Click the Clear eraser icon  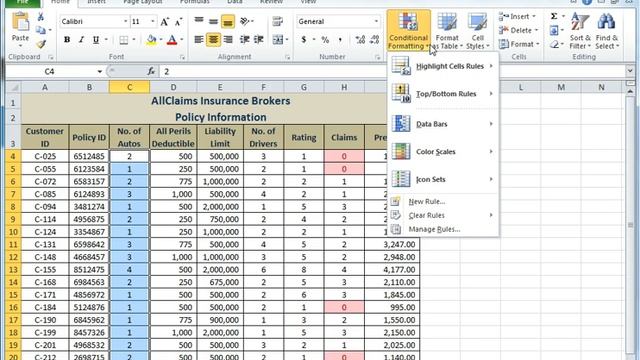[x=554, y=44]
